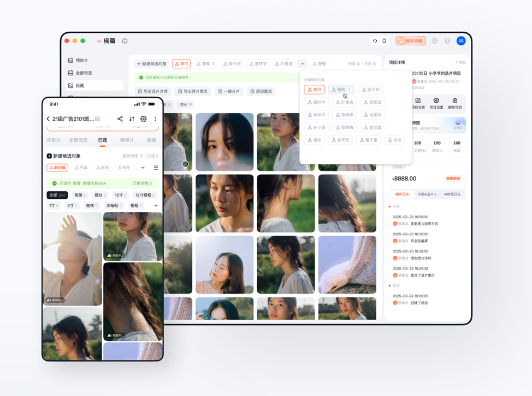Screen dimensions: 532x396
Task: Click the 导出选片详情 button
Action: 153,91
